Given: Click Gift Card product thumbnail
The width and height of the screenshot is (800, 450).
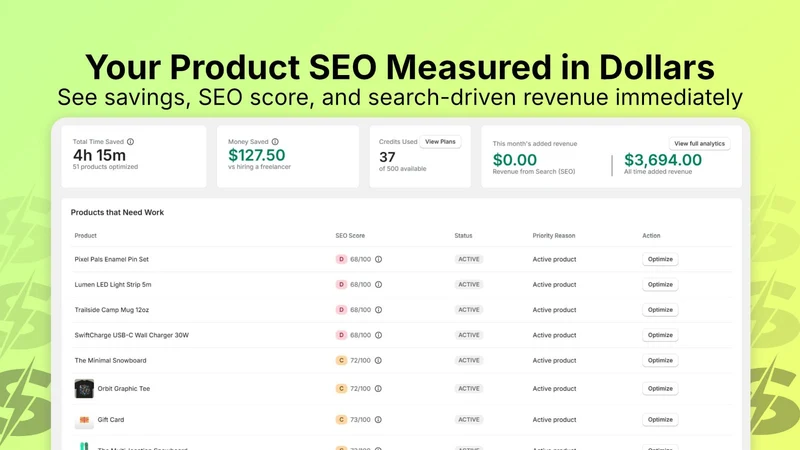Looking at the screenshot, I should click(84, 420).
